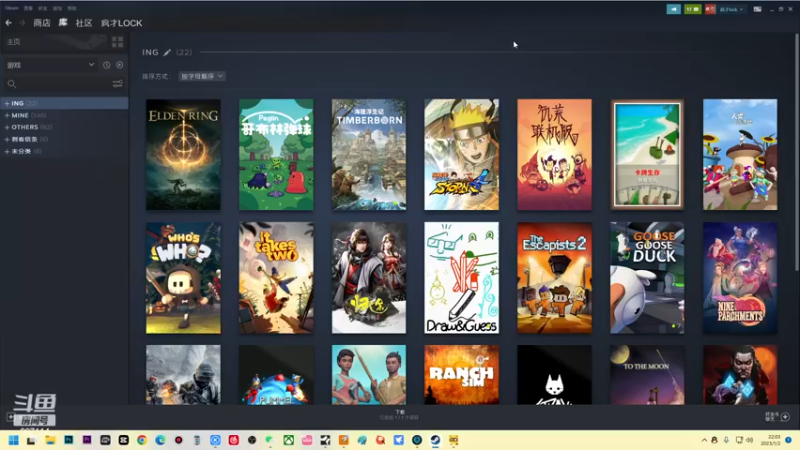Open Microsoft Edge from taskbar
This screenshot has width=800, height=450.
(160, 440)
